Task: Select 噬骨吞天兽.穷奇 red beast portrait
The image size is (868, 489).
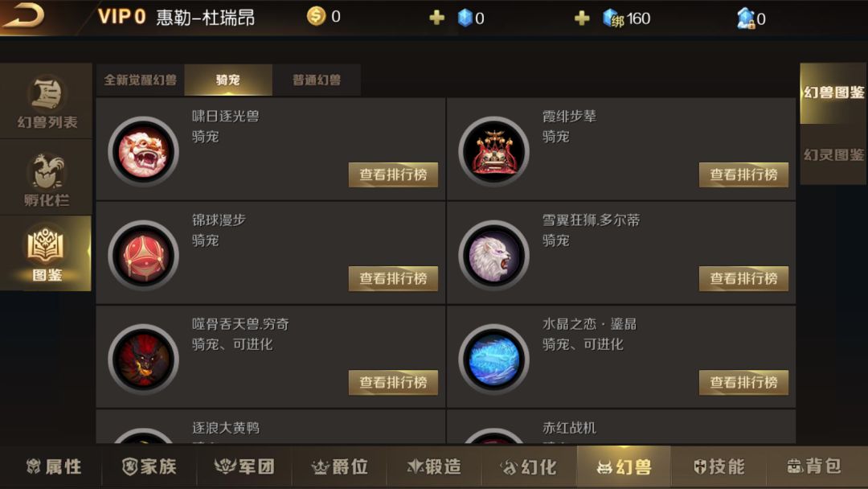Action: 143,359
